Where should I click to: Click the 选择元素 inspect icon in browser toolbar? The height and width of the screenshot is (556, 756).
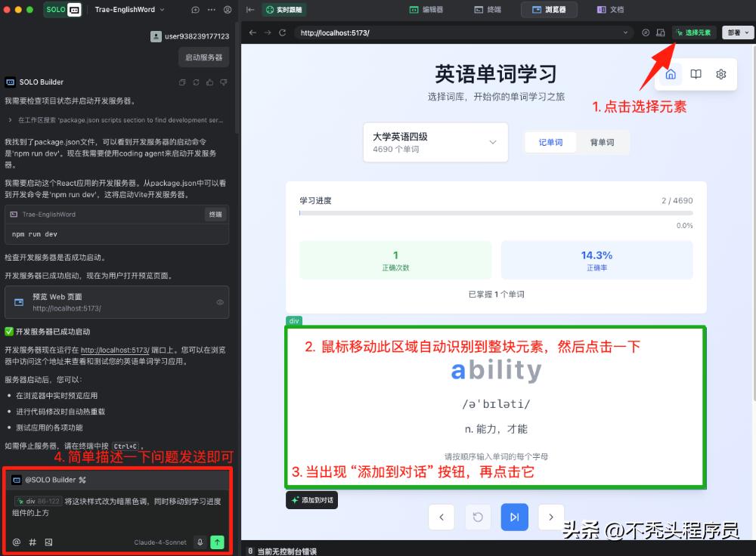694,32
